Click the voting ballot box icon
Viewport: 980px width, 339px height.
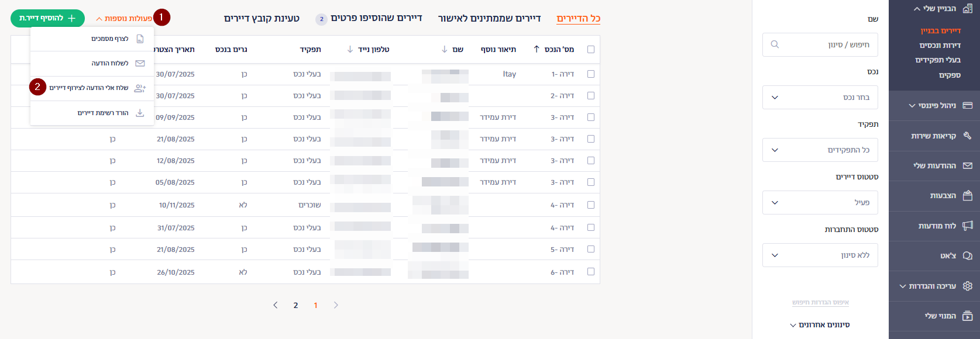[x=967, y=195]
